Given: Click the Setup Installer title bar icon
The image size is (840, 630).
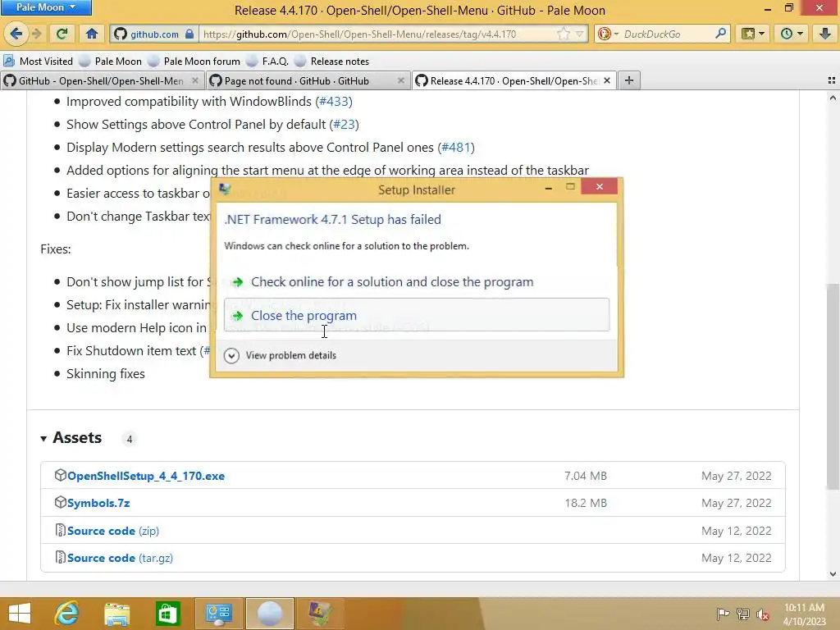Looking at the screenshot, I should [x=225, y=189].
